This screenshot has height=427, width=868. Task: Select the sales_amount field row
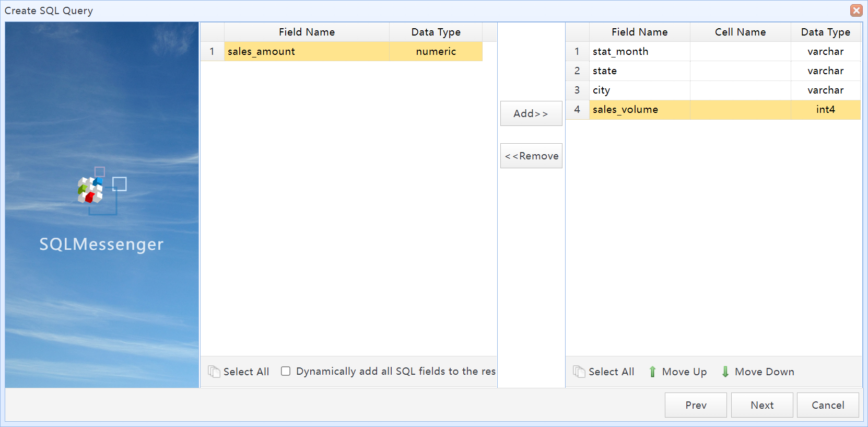(306, 52)
